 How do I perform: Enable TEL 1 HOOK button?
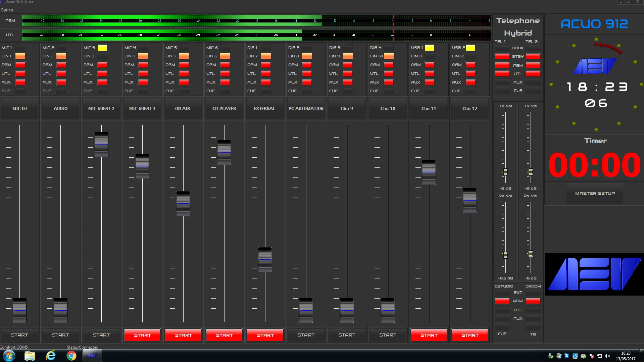pyautogui.click(x=502, y=48)
